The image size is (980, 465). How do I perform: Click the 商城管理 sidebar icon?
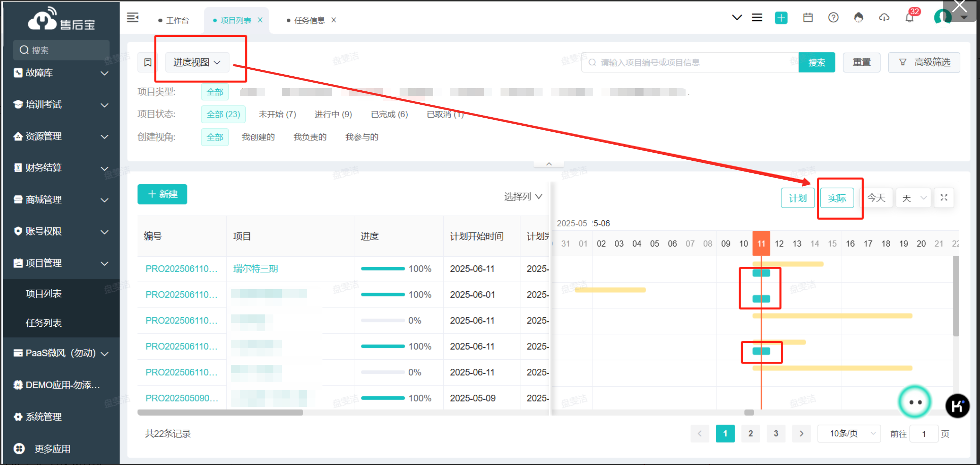18,200
